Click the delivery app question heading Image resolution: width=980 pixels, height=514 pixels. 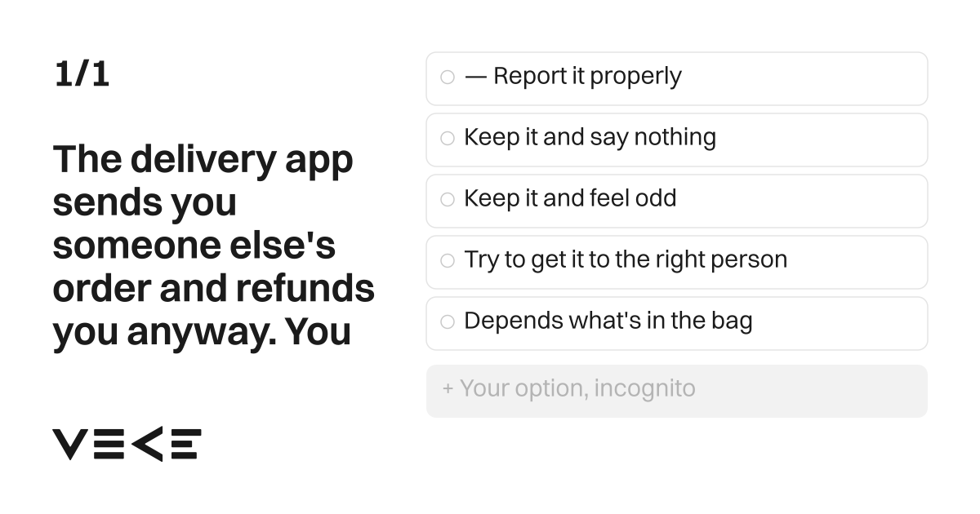pyautogui.click(x=214, y=246)
